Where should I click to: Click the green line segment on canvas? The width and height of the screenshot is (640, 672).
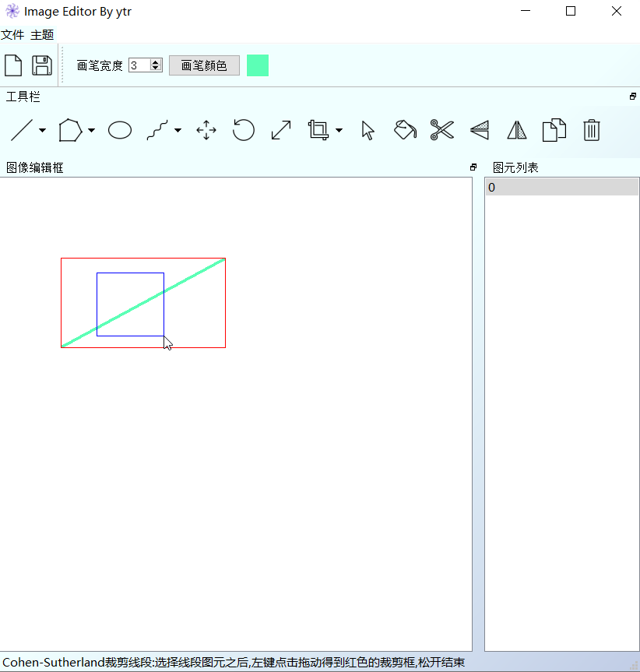(x=143, y=303)
